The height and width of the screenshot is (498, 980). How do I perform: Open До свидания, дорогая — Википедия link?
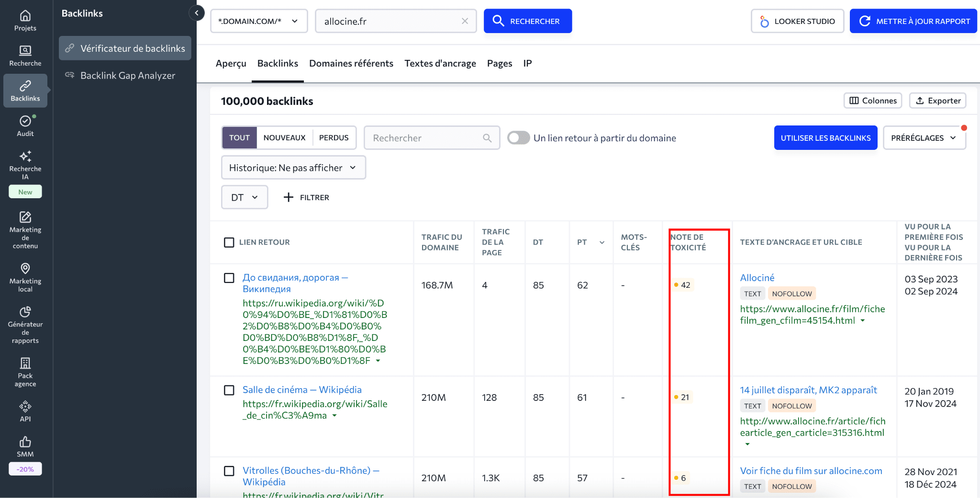point(295,283)
